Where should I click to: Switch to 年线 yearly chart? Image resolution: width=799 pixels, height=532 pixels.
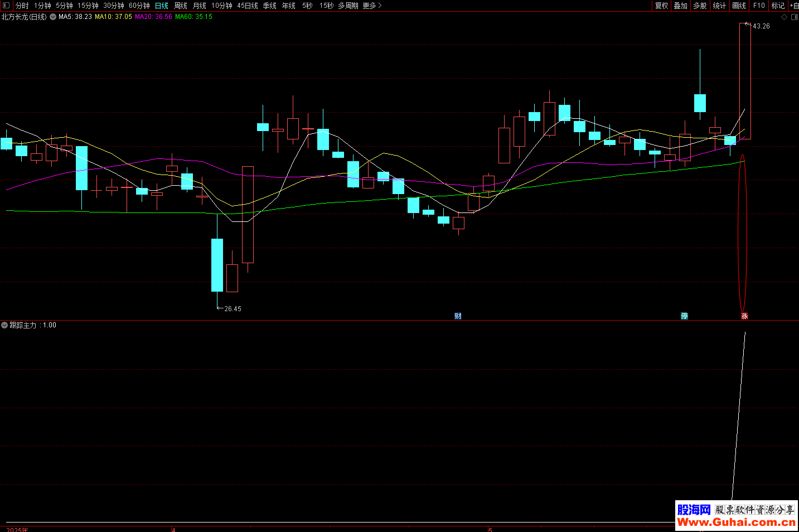coord(289,6)
